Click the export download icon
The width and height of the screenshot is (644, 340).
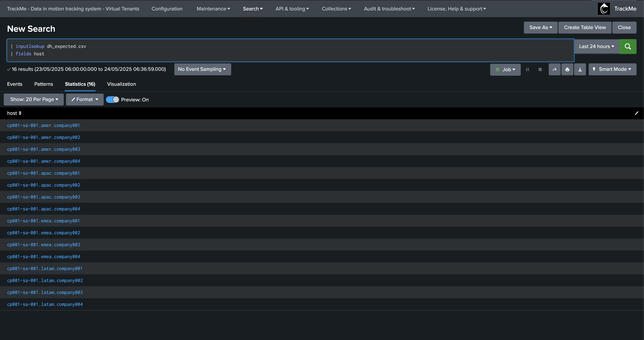[580, 70]
